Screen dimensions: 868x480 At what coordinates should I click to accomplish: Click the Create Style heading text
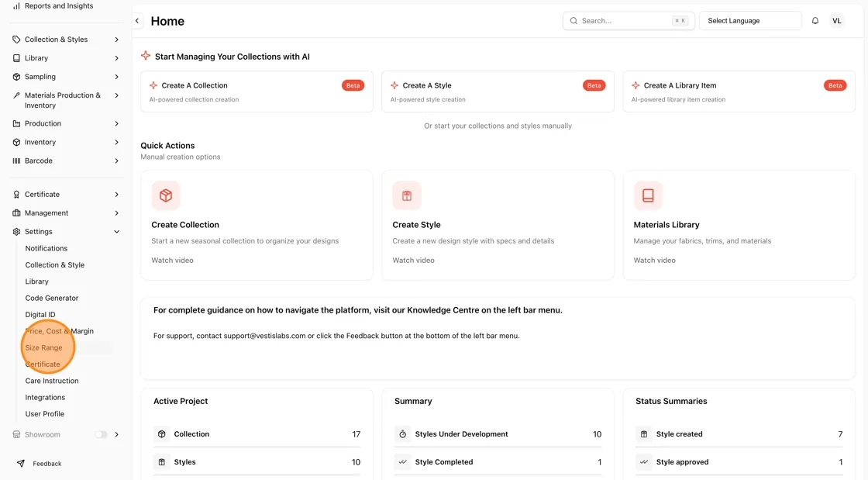(x=416, y=225)
